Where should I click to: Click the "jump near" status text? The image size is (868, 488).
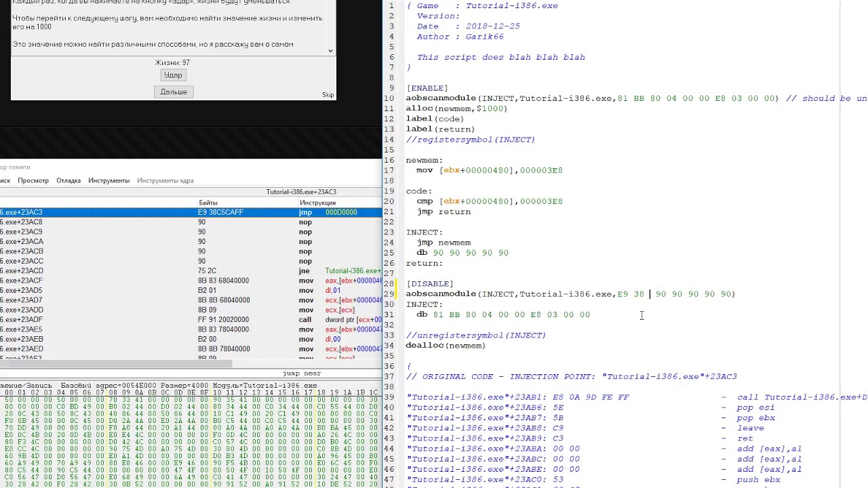pos(302,373)
